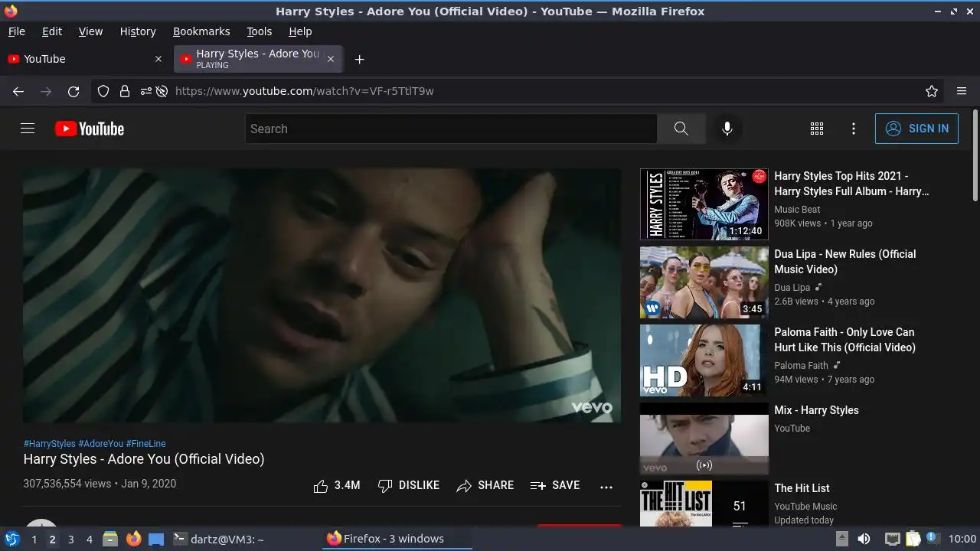Open the tracking protection shield icon
Screen dimensions: 980x551
pos(103,91)
